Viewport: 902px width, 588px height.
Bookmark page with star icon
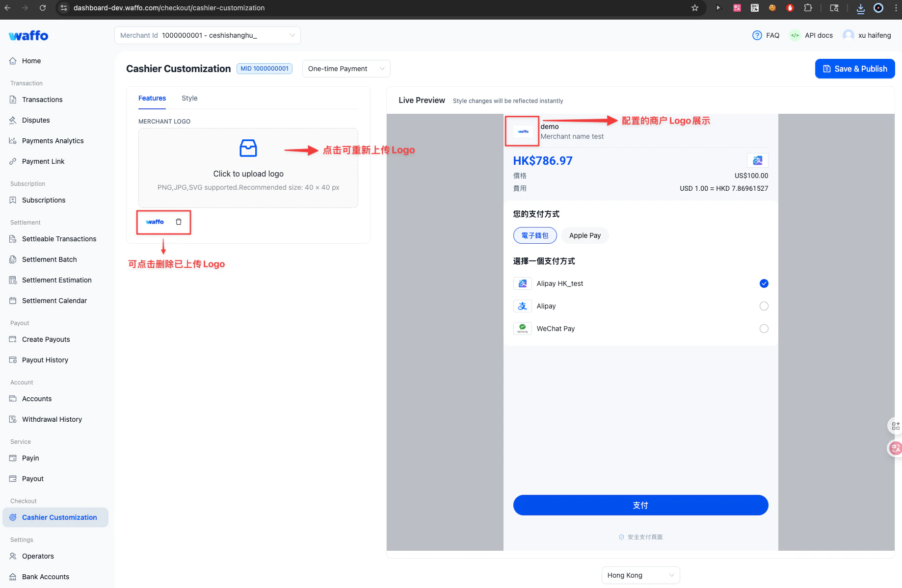pyautogui.click(x=695, y=8)
